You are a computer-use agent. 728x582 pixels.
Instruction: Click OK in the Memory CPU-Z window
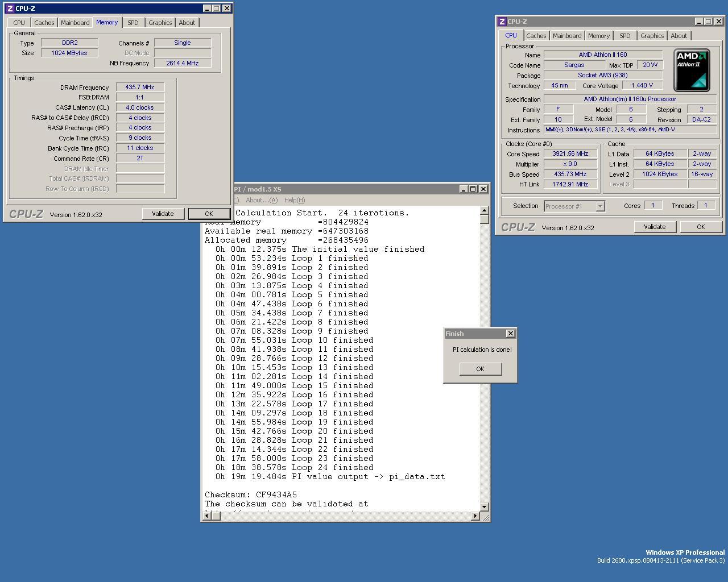tap(209, 214)
